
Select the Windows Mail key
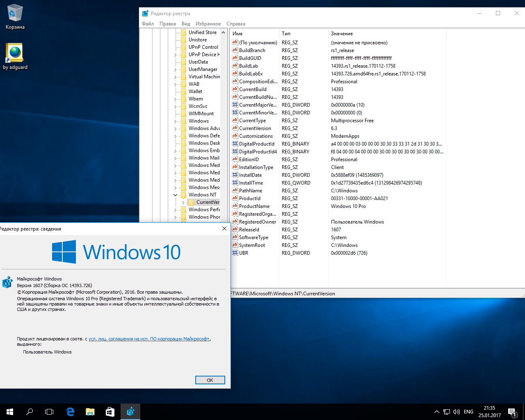pyautogui.click(x=204, y=158)
